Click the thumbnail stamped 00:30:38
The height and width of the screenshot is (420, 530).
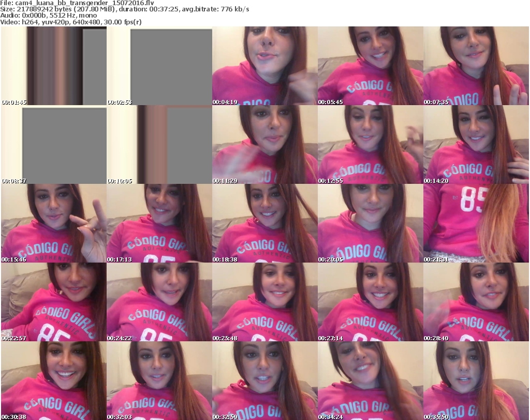[54, 381]
